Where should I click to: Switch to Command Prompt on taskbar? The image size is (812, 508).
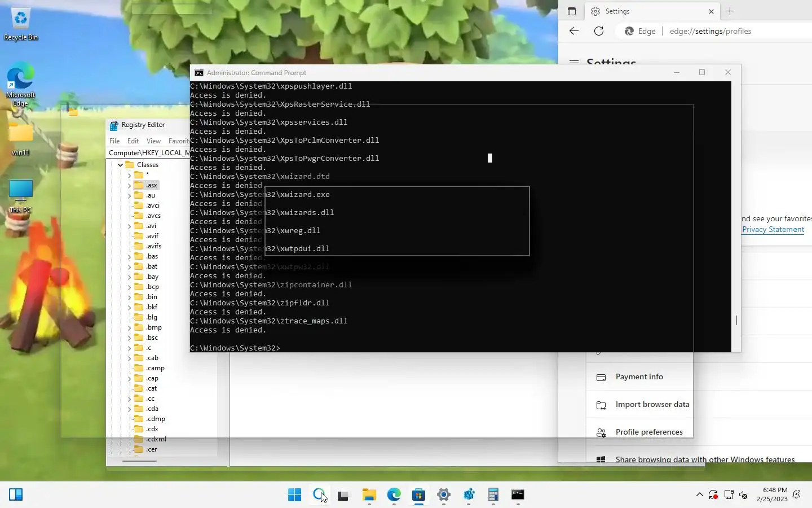pos(518,495)
